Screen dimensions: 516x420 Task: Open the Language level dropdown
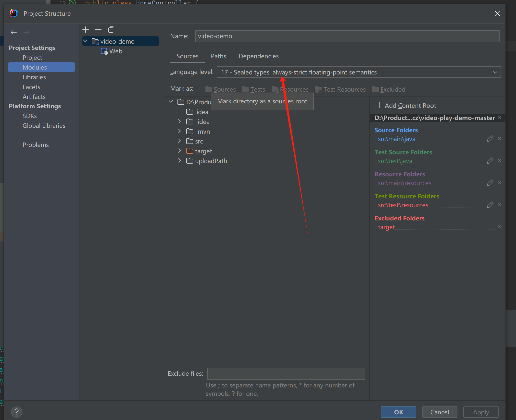[x=358, y=72]
